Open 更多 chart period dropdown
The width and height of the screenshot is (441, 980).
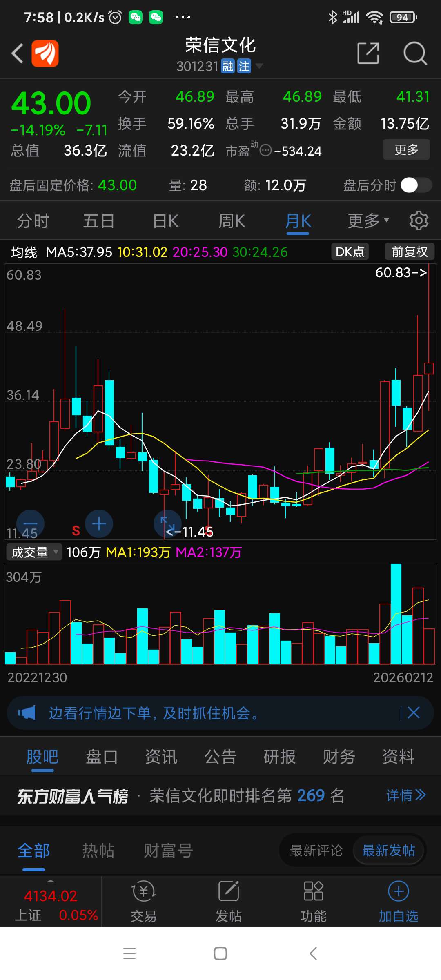pos(368,221)
